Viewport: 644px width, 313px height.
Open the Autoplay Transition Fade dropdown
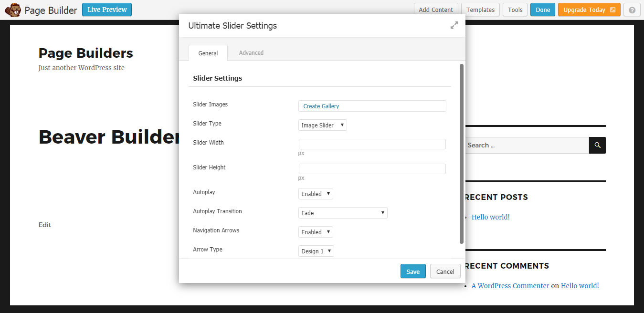click(343, 213)
